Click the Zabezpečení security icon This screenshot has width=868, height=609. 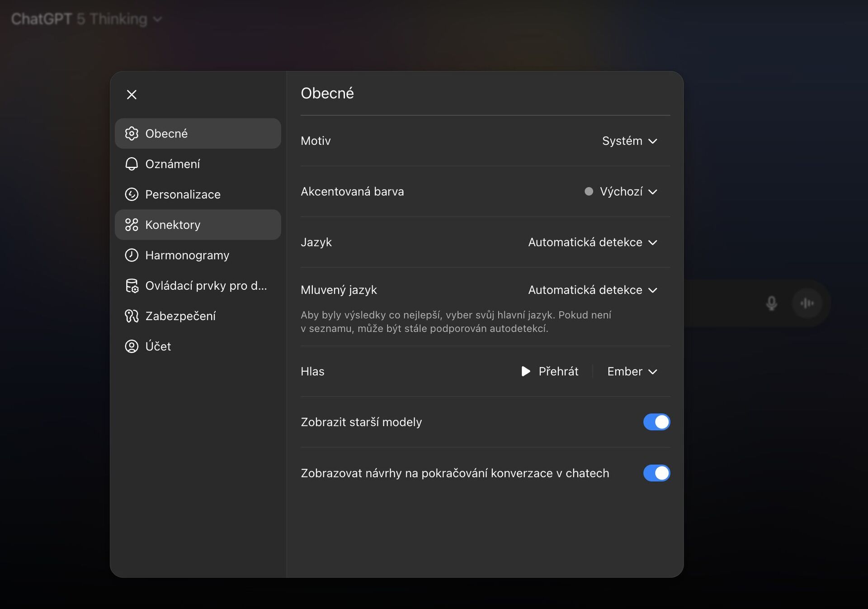click(x=132, y=316)
